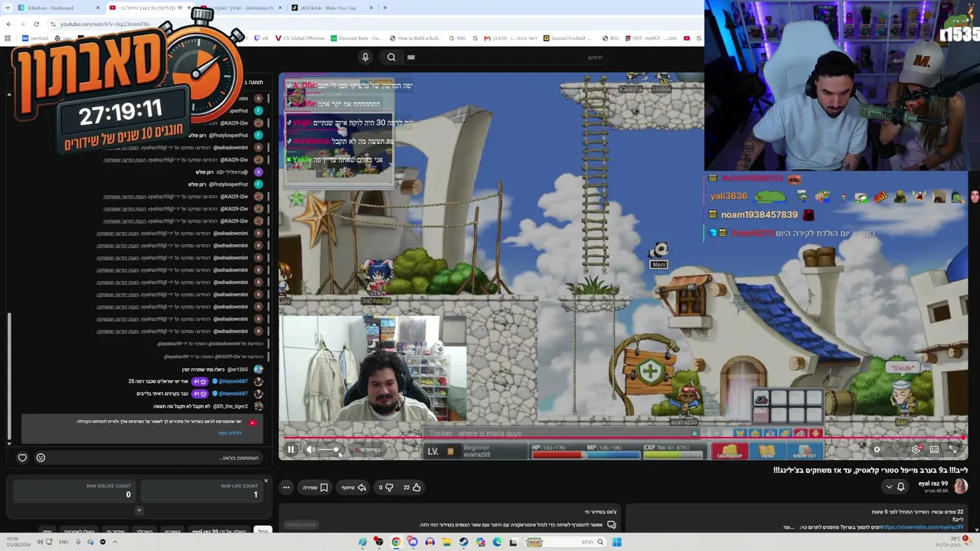980x551 pixels.
Task: Switch the ENG input language indicator
Action: click(x=64, y=542)
